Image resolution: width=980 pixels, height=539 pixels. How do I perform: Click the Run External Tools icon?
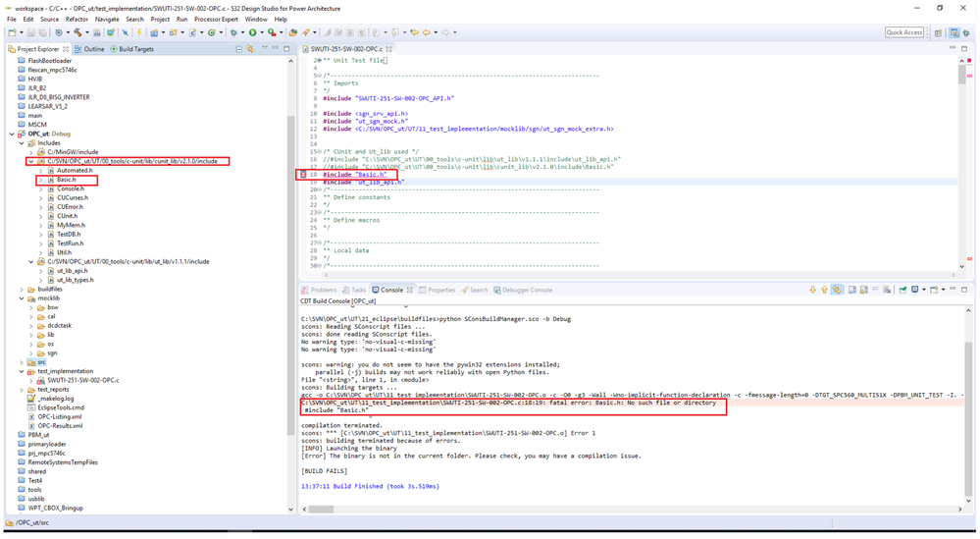pos(272,32)
